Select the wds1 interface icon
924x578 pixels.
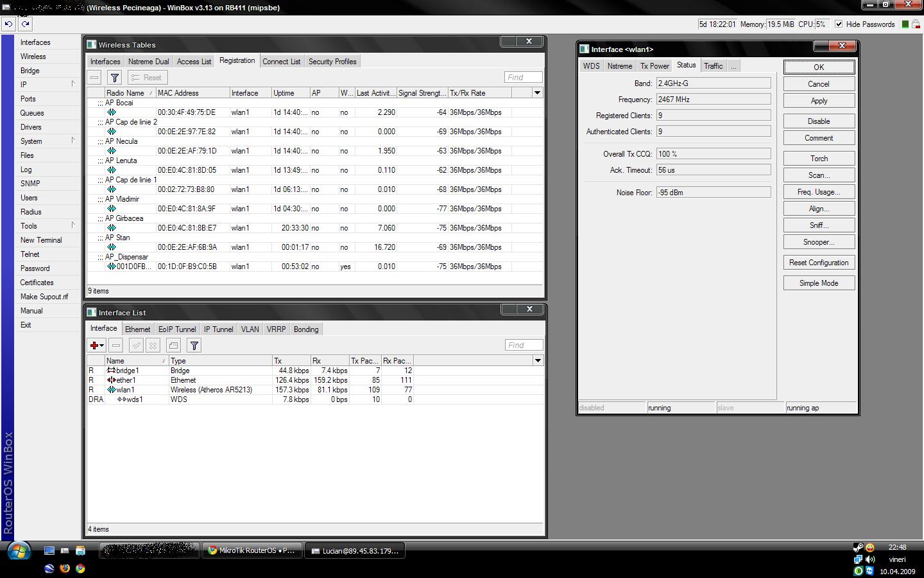click(x=121, y=399)
